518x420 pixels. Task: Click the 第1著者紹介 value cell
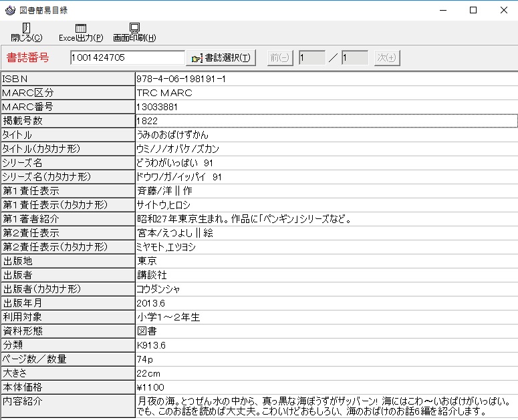pyautogui.click(x=326, y=219)
